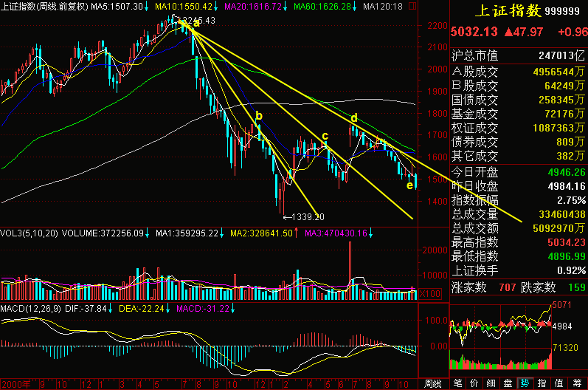Click the 其它成交 382万 row
Image resolution: width=588 pixels, height=390 pixels.
(518, 156)
